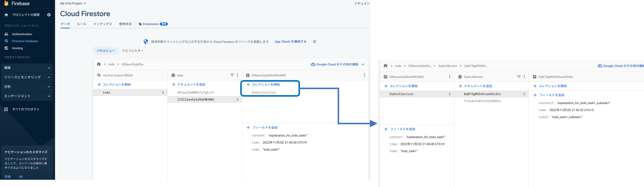Click App Check を構成する link
The width and height of the screenshot is (644, 187).
pos(290,42)
